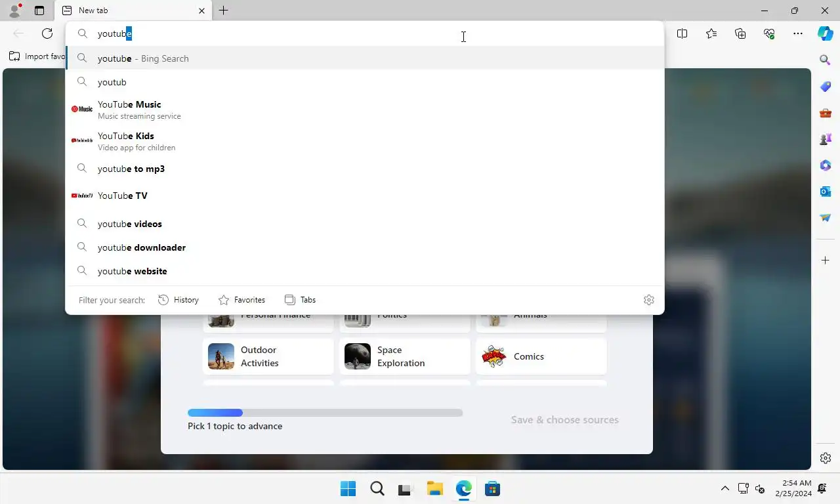
Task: Open Task View on taskbar
Action: tap(406, 489)
